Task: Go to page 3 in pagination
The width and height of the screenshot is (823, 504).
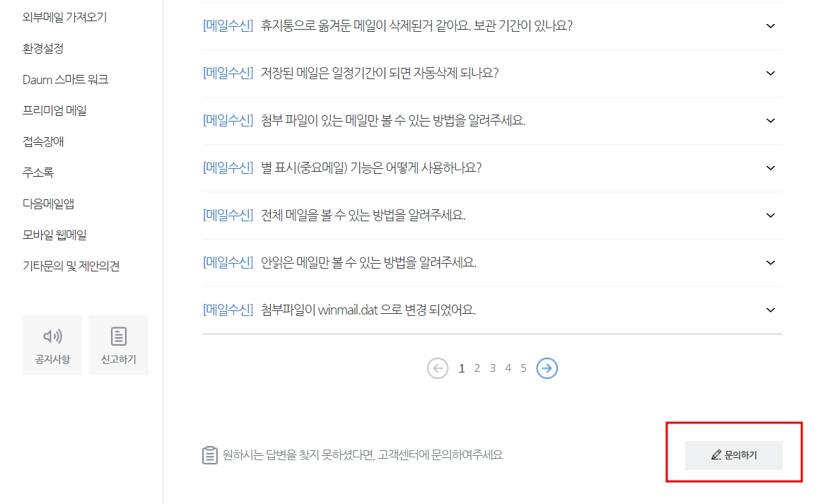Action: pos(492,368)
